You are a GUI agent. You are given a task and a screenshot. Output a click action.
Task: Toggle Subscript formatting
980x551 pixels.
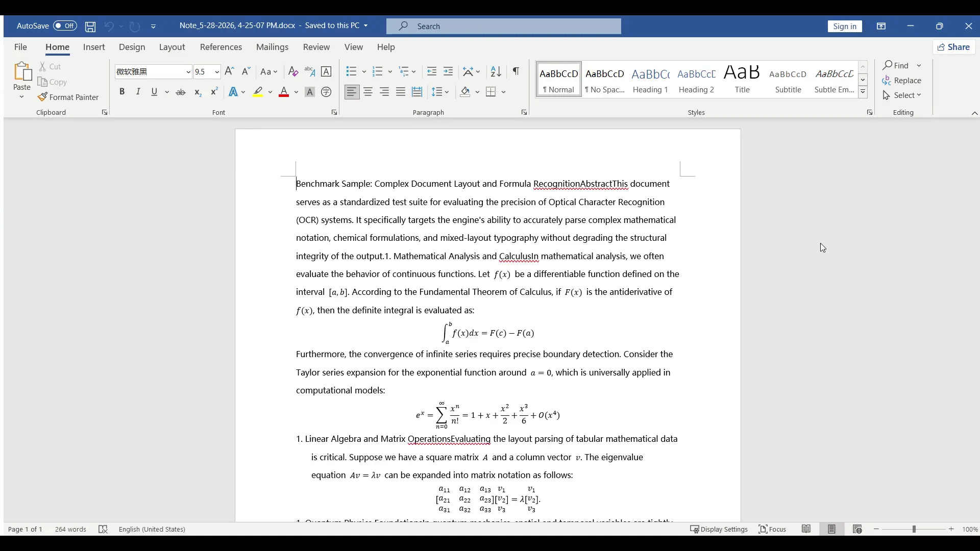[198, 92]
